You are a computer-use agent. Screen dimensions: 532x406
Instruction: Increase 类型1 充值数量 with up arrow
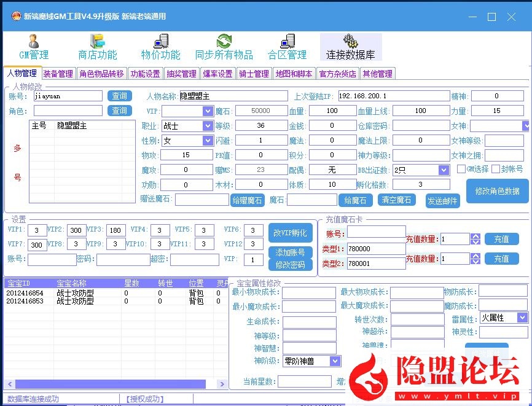475,236
